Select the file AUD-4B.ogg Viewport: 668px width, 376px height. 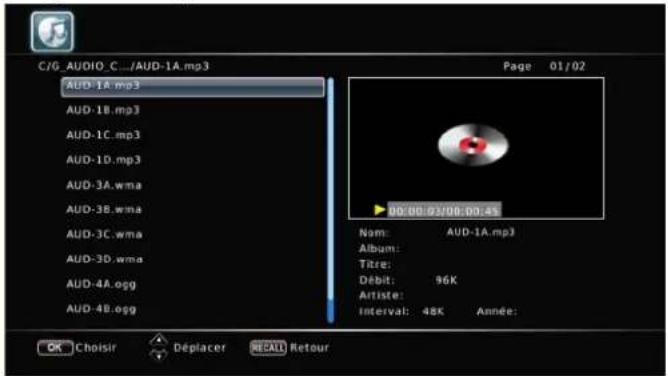coord(101,309)
